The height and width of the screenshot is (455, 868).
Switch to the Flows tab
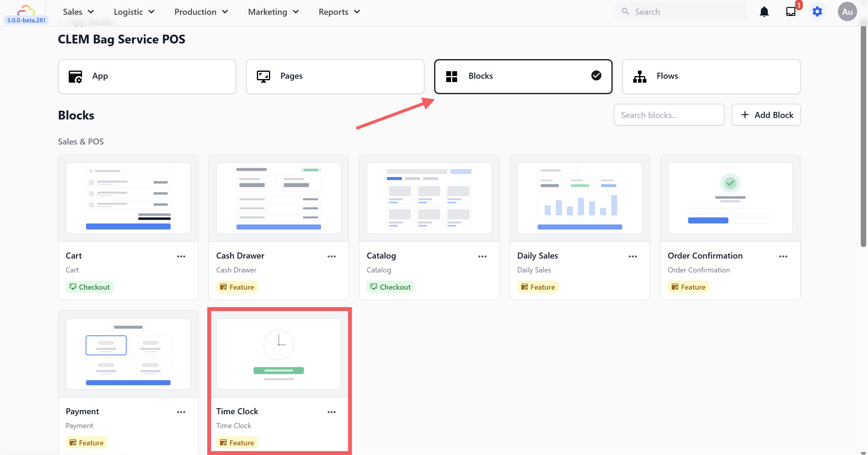point(711,76)
